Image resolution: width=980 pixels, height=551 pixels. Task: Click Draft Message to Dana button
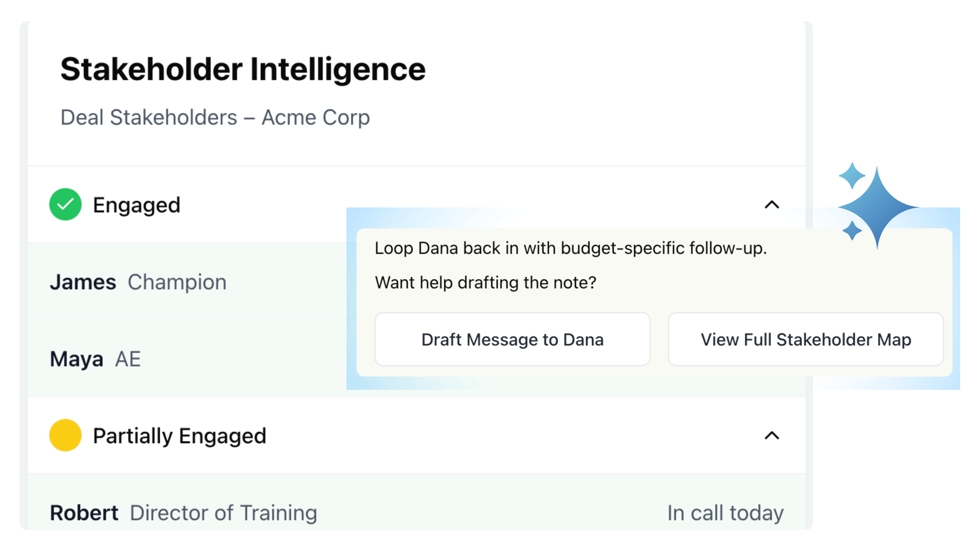[x=513, y=339]
